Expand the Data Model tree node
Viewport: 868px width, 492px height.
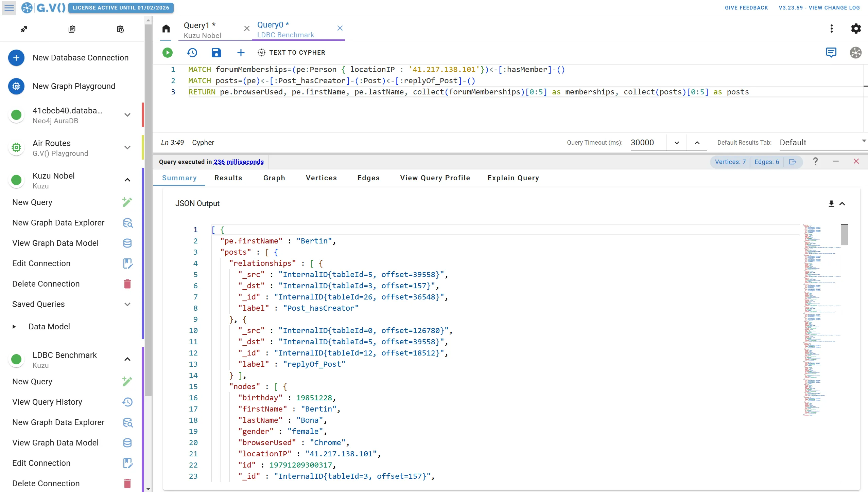tap(14, 327)
